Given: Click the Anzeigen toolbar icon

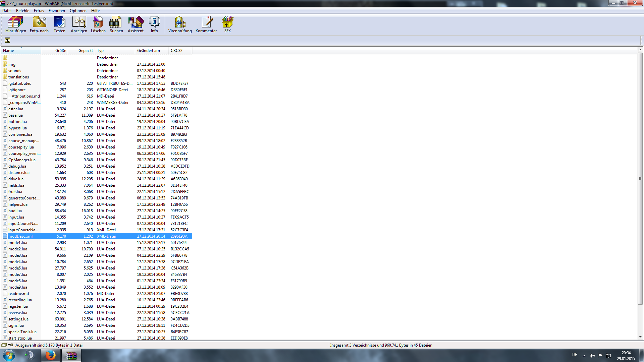Looking at the screenshot, I should [x=79, y=24].
